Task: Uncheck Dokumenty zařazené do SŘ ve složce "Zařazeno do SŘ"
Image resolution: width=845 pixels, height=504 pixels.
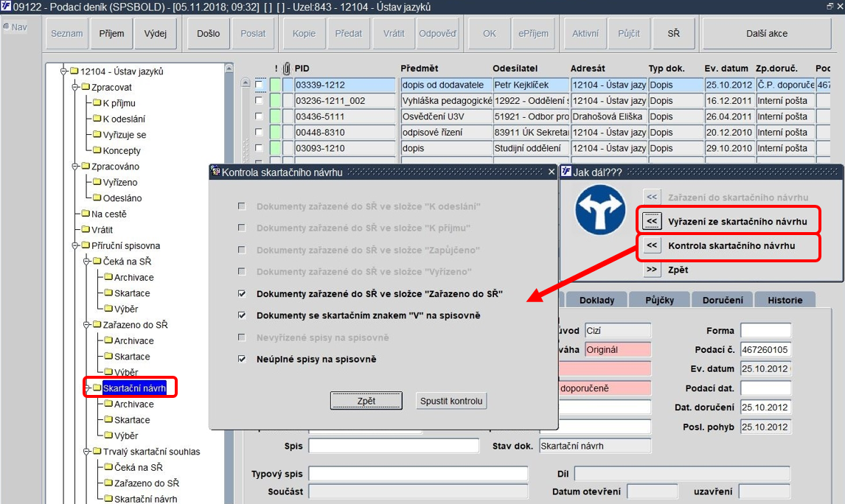Action: 242,294
